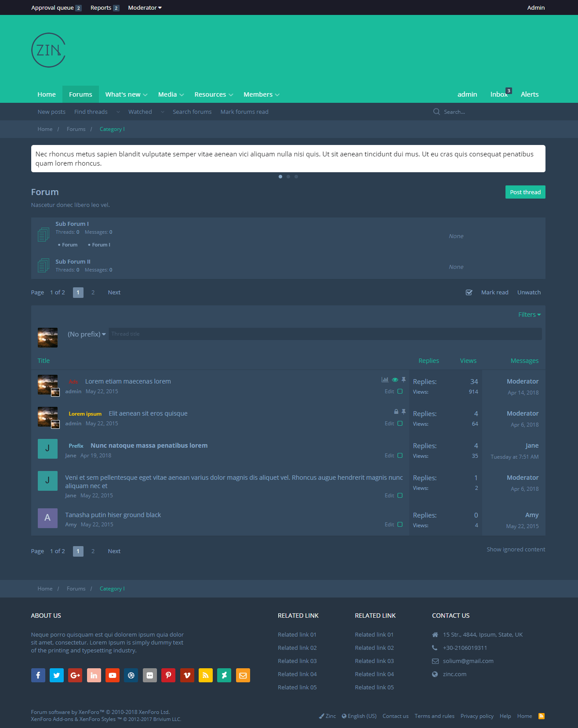Go to page 2 in the top pagination

point(93,293)
